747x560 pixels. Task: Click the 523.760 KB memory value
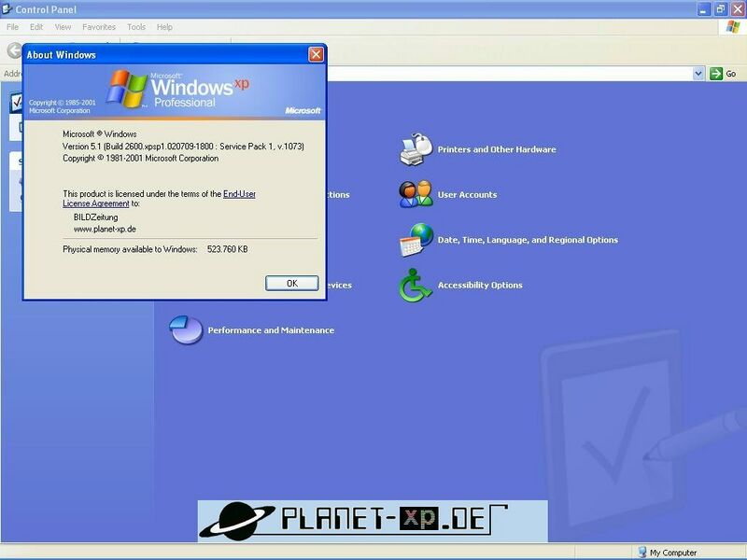pyautogui.click(x=227, y=249)
